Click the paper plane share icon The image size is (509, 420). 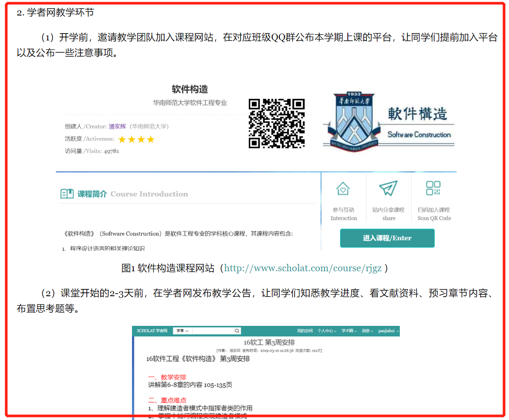point(388,188)
